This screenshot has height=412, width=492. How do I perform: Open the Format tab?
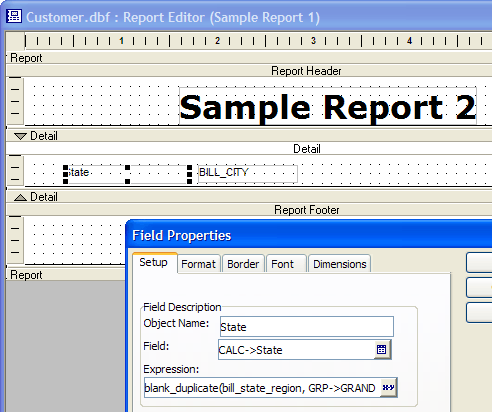[x=199, y=264]
